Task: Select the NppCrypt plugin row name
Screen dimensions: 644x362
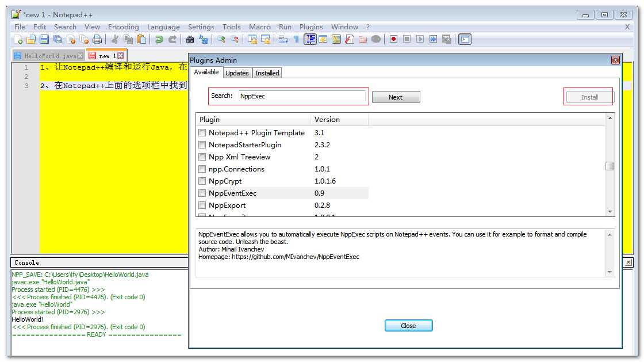Action: click(x=225, y=181)
